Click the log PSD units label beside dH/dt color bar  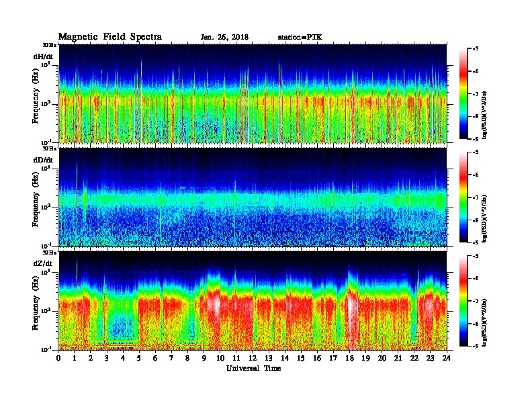click(485, 115)
